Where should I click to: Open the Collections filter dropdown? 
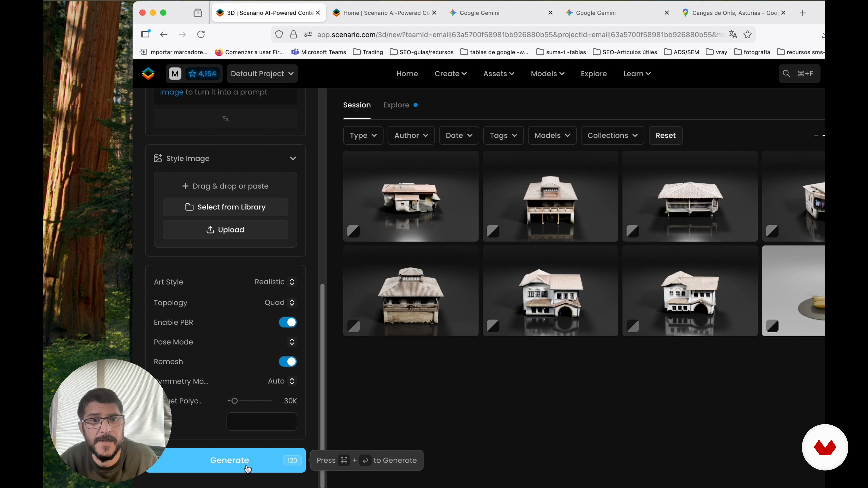(x=613, y=135)
